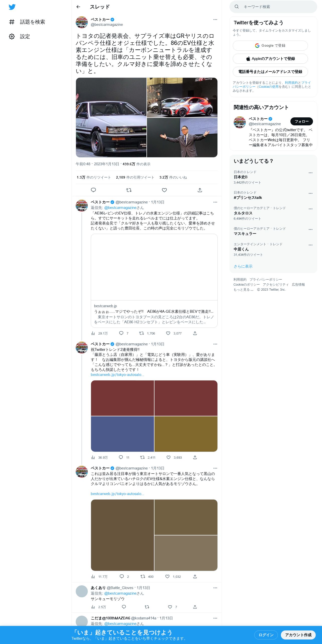Click the ログイン button in the bottom banner
322x644 pixels.
pos(266,635)
